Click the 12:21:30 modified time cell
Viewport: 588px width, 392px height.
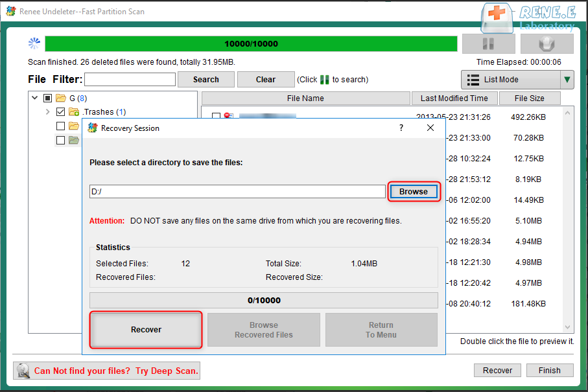[469, 262]
